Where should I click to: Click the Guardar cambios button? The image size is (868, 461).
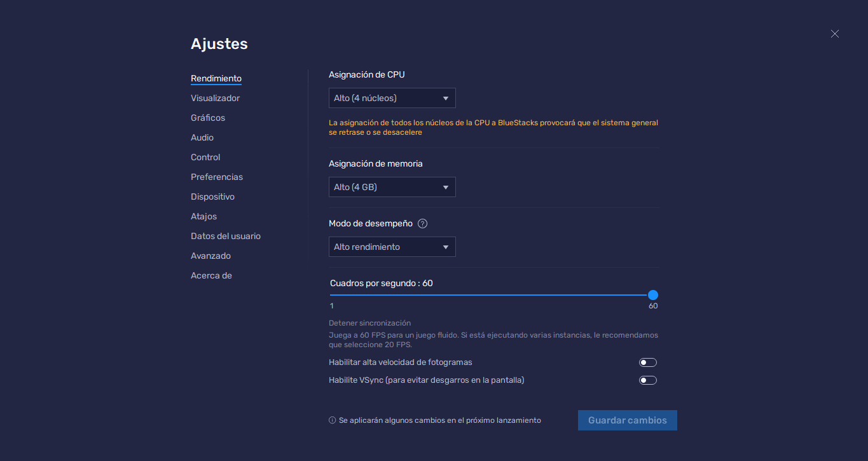coord(628,420)
